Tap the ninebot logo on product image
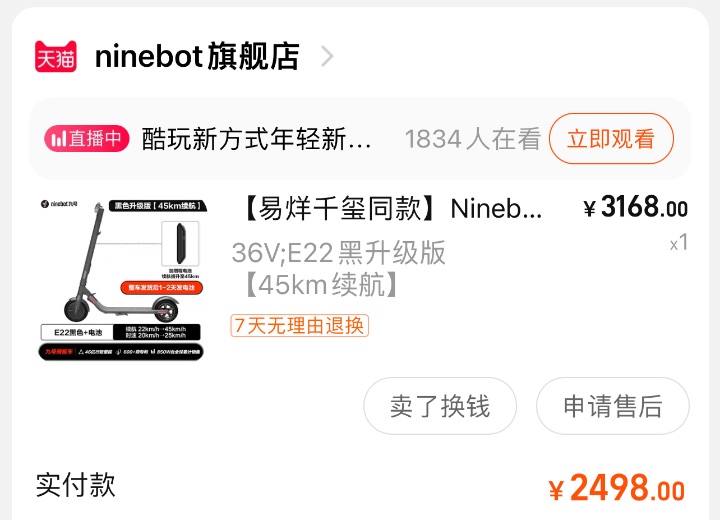Viewport: 720px width, 520px height. coord(59,204)
